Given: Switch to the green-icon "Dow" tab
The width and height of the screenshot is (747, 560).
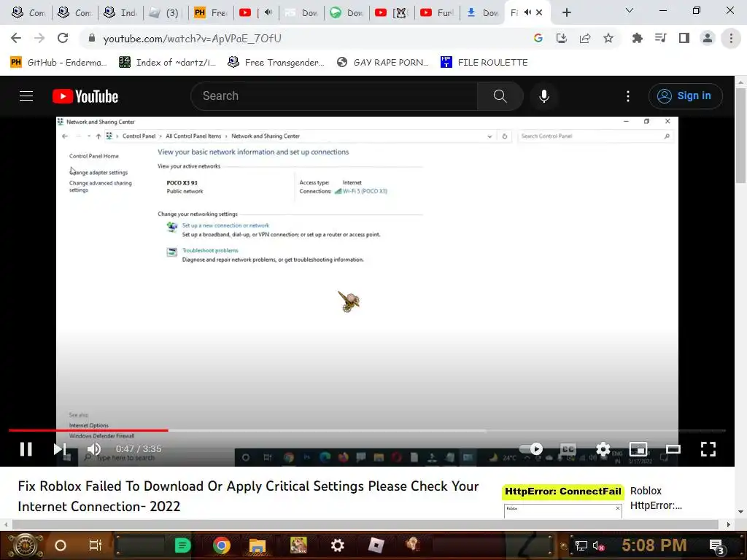Looking at the screenshot, I should (x=347, y=12).
